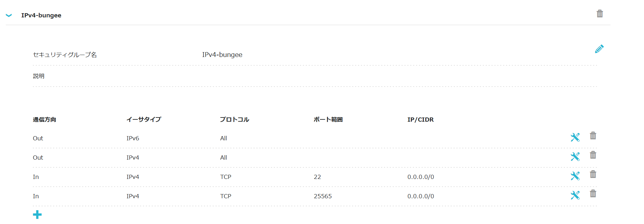This screenshot has width=644, height=224.
Task: Delete the IPv4-bungee security group
Action: (599, 14)
